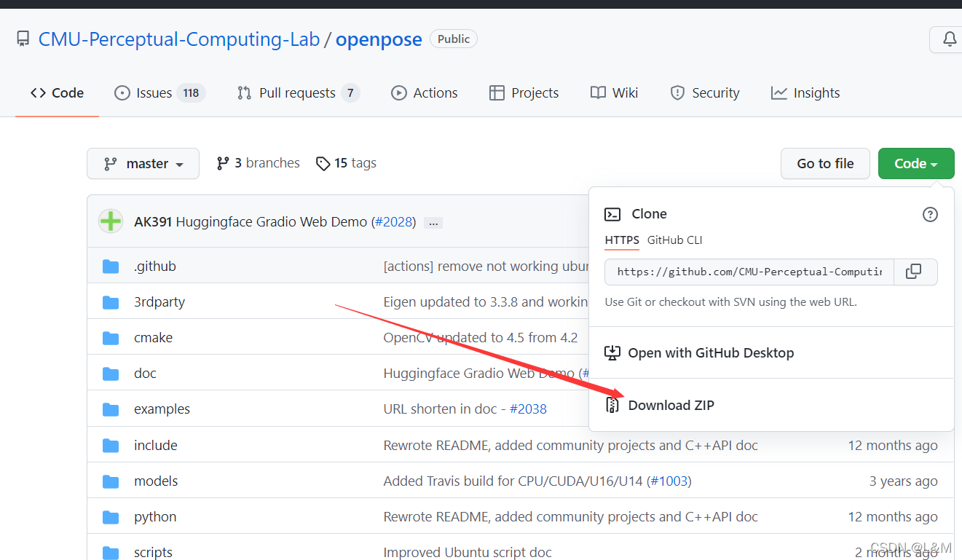Click the Public repository badge

(453, 39)
